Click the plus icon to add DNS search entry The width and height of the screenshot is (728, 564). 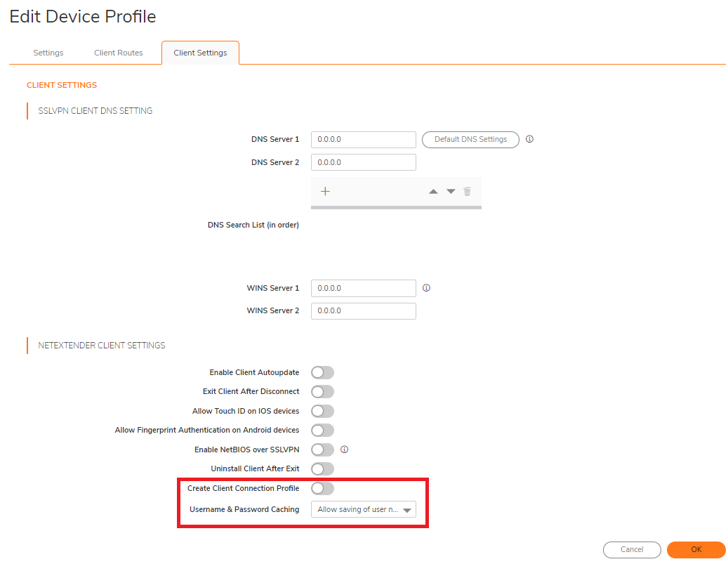325,192
